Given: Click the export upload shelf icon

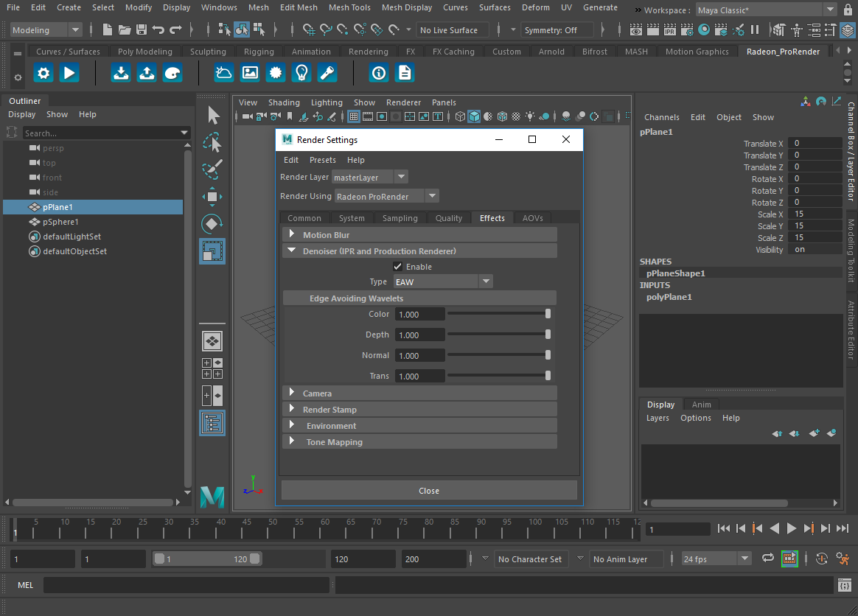Looking at the screenshot, I should click(147, 73).
